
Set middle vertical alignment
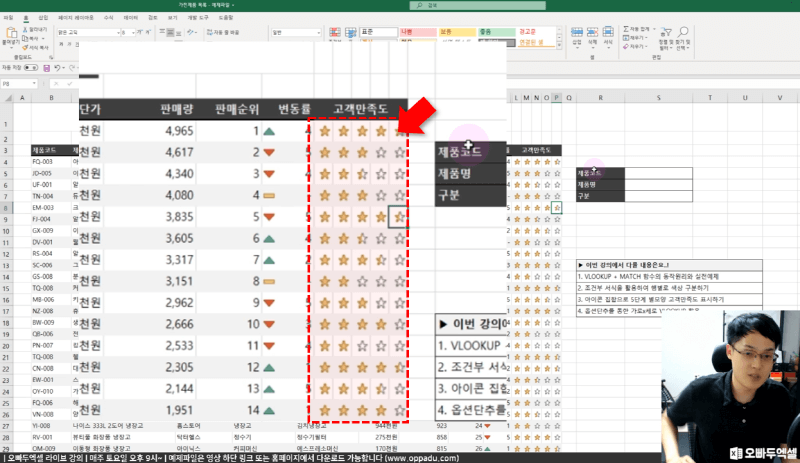[x=170, y=32]
